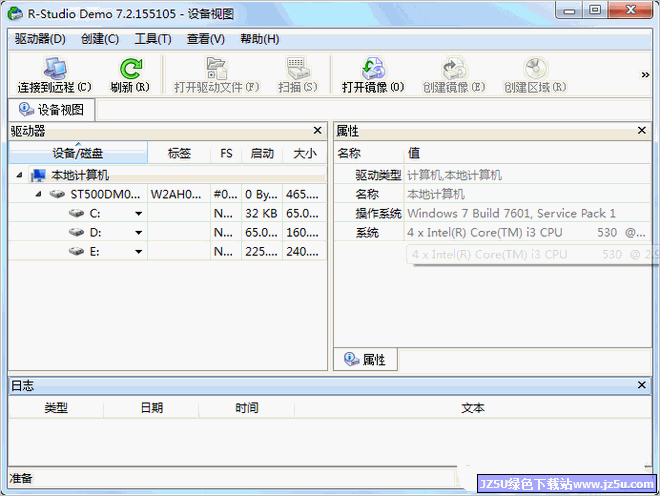Open the dropdown arrow next to D:
Screen dimensions: 660x496
[x=138, y=233]
